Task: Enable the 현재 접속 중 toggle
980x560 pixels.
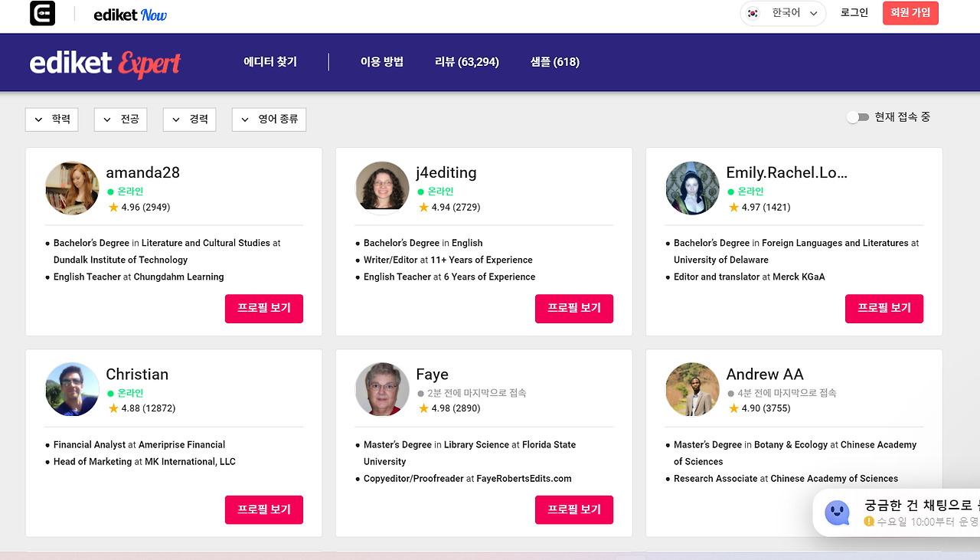Action: (x=857, y=116)
